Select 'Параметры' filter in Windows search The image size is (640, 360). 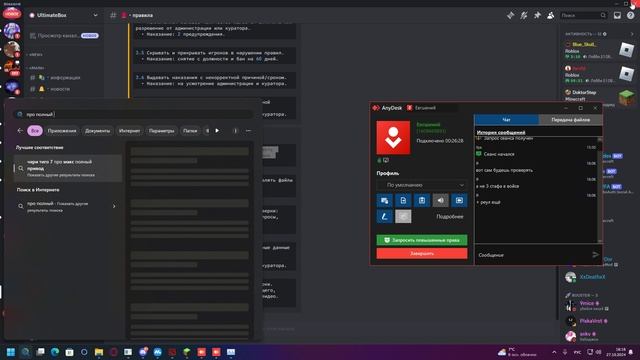point(162,131)
